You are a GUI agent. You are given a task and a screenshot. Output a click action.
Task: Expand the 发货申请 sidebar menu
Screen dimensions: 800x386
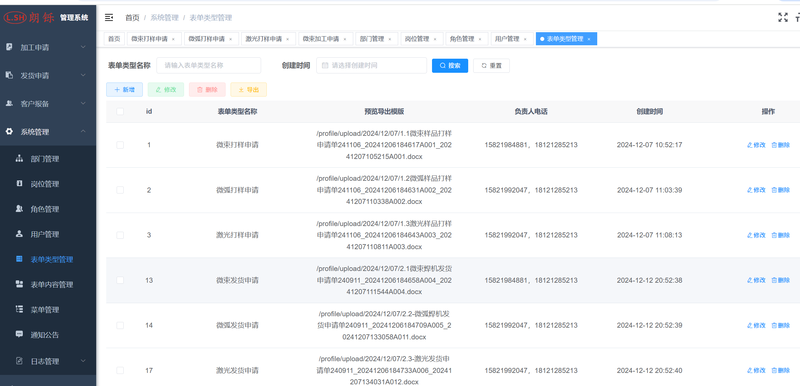(x=48, y=75)
